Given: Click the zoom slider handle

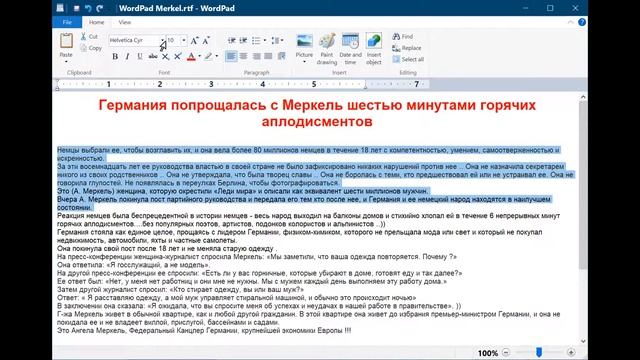Looking at the screenshot, I should (539, 352).
